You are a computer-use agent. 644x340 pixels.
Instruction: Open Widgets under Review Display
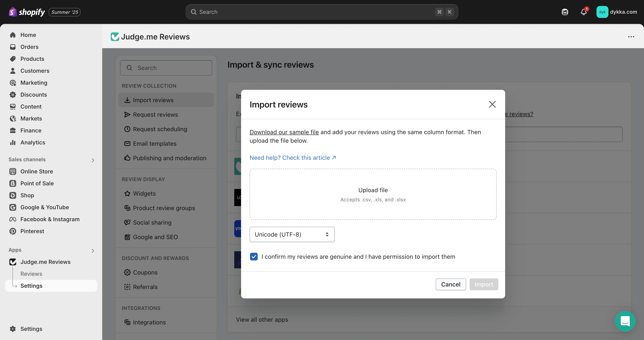pos(144,193)
